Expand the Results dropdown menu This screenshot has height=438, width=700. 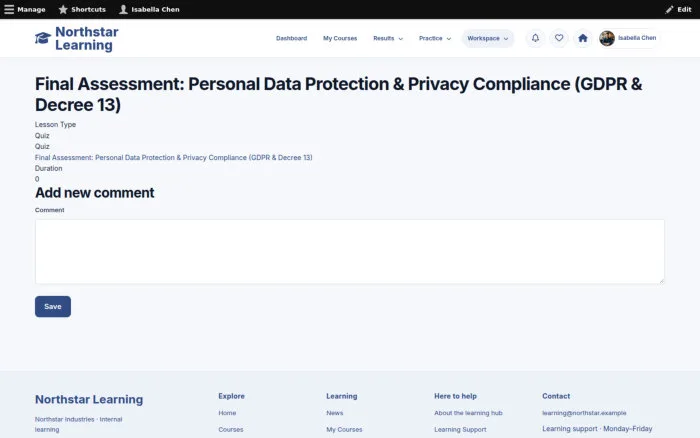coord(388,38)
